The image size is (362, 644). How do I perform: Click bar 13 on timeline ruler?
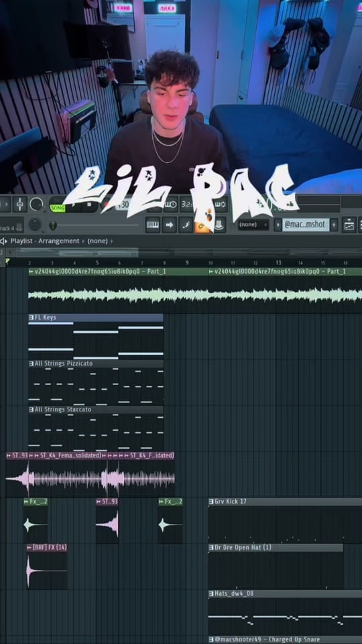pos(278,263)
